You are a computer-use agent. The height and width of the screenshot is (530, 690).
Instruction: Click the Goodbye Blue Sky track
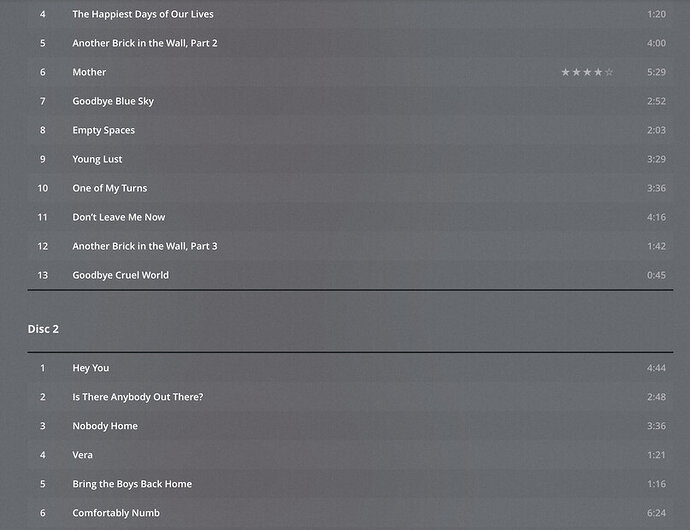[x=113, y=101]
